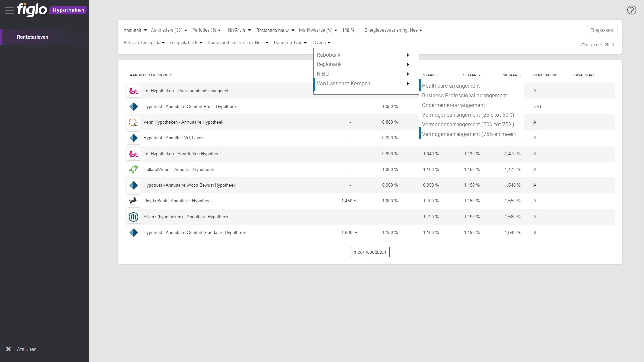
Task: Select Venn Hypotheken - Annuïtaire Hypotheek row
Action: click(370, 122)
